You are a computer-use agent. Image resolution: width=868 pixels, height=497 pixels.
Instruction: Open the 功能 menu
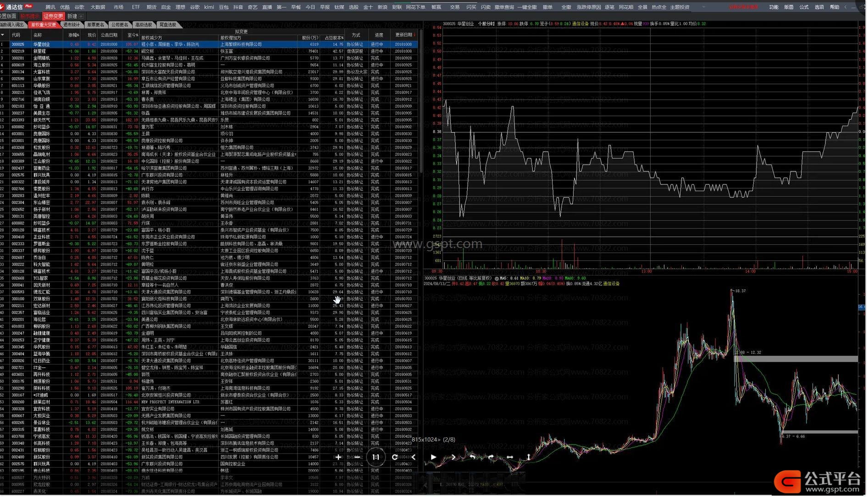coord(774,7)
